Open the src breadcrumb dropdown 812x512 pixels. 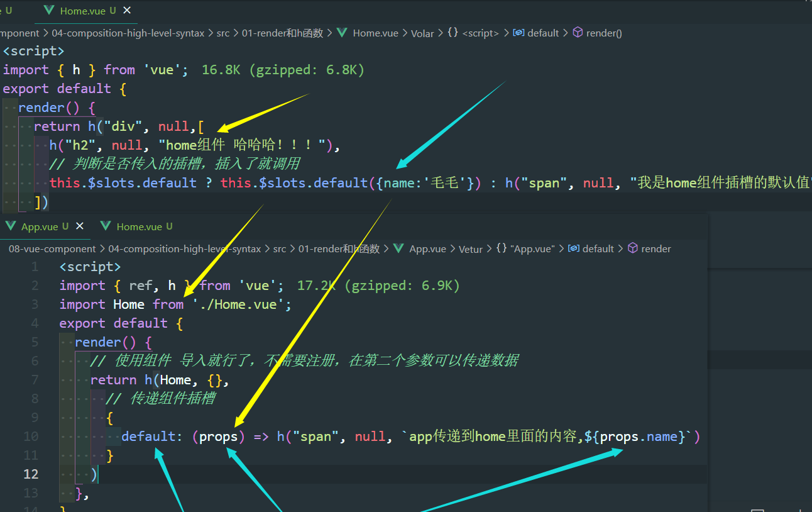coord(223,33)
